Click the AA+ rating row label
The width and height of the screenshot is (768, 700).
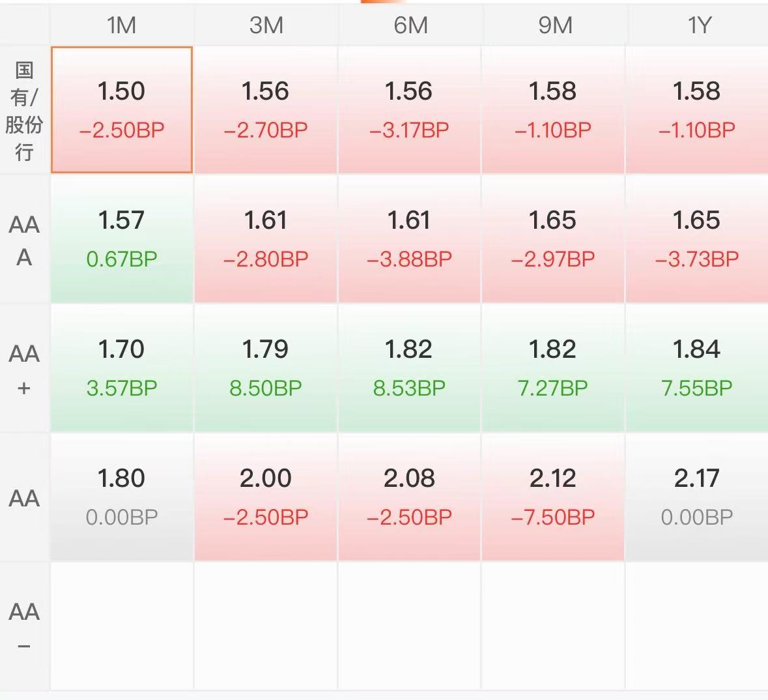pos(25,369)
